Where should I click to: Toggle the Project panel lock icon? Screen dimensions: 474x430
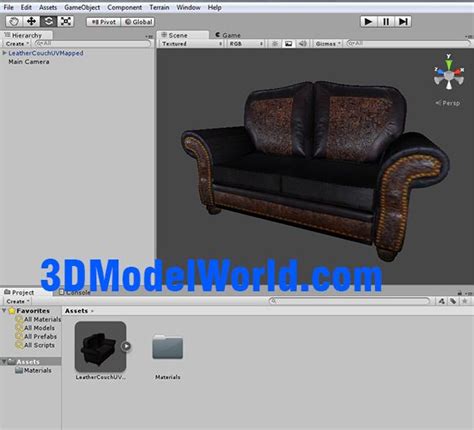(460, 293)
